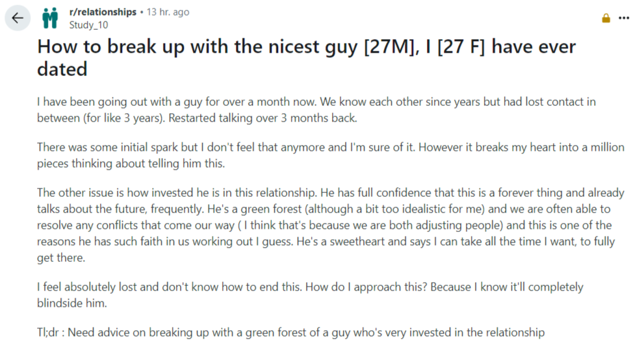The height and width of the screenshot is (347, 644).
Task: Click the 13 hr. ago timestamp
Action: (169, 12)
